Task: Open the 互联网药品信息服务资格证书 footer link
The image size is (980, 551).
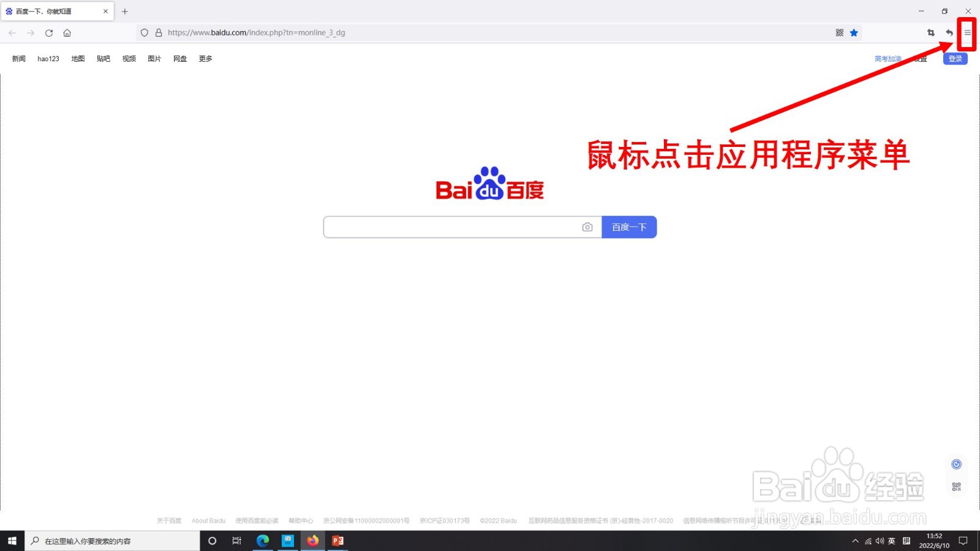Action: click(x=601, y=521)
